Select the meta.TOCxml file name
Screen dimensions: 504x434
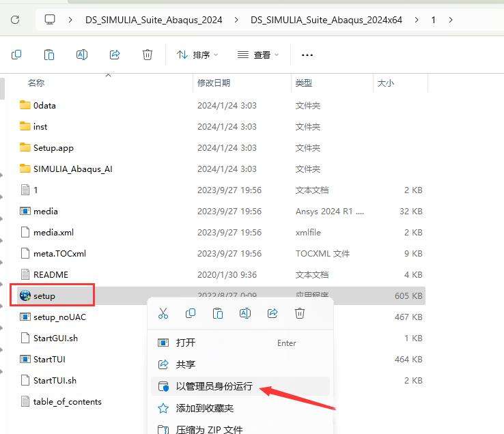coord(59,253)
